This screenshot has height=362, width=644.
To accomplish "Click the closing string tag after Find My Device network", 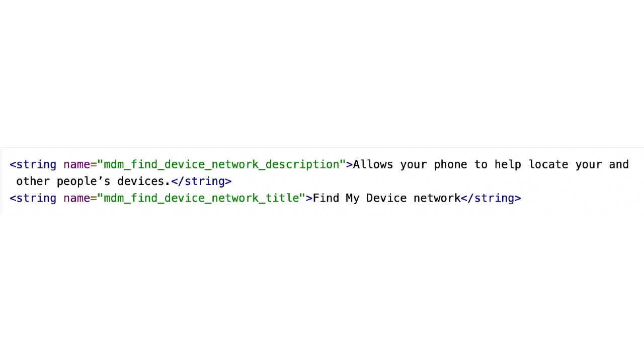I will click(491, 198).
